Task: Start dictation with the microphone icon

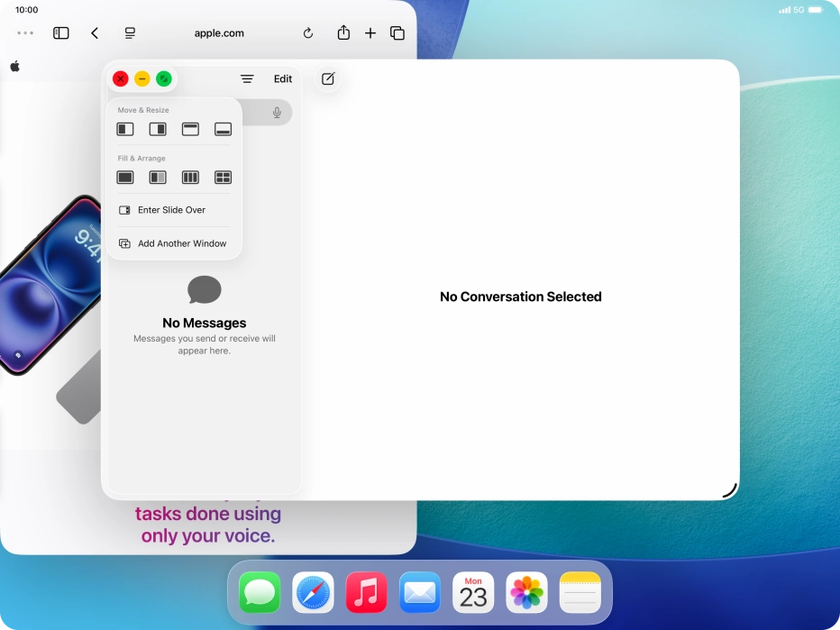Action: point(277,112)
